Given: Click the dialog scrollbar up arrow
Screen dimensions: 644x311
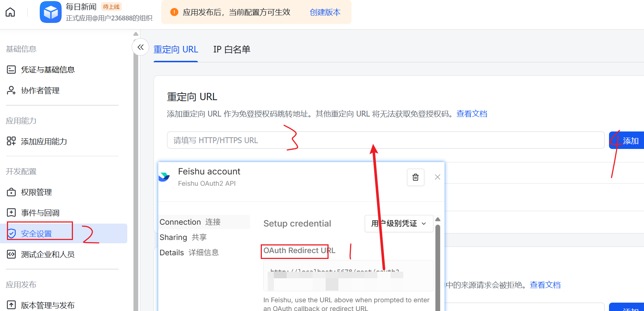Looking at the screenshot, I should (438, 219).
